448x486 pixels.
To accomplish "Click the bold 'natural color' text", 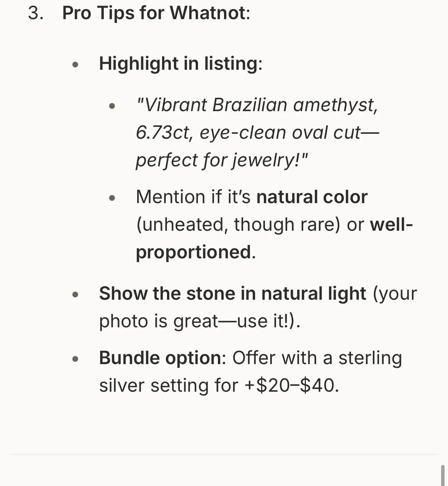I will [312, 197].
